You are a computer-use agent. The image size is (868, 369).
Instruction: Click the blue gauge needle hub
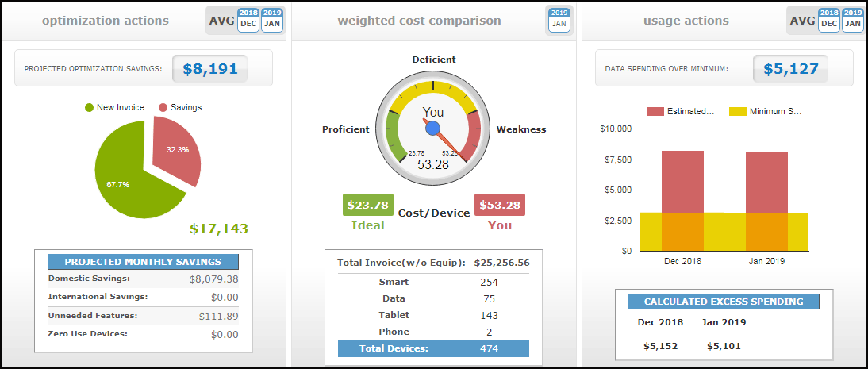point(433,129)
